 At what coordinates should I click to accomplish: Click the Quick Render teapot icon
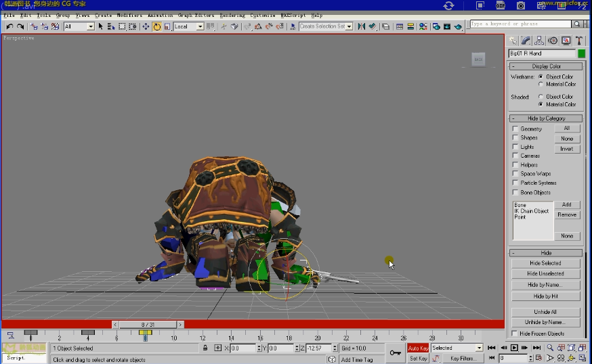click(458, 26)
